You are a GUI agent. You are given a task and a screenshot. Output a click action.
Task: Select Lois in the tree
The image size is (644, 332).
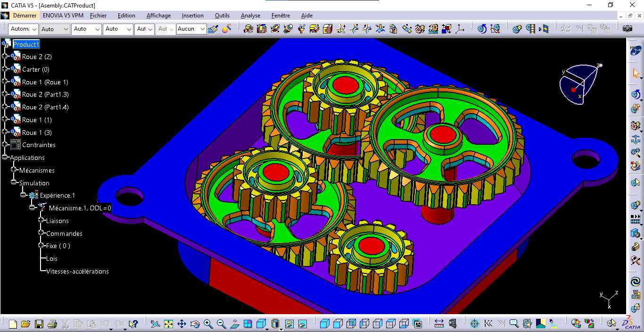(x=52, y=258)
